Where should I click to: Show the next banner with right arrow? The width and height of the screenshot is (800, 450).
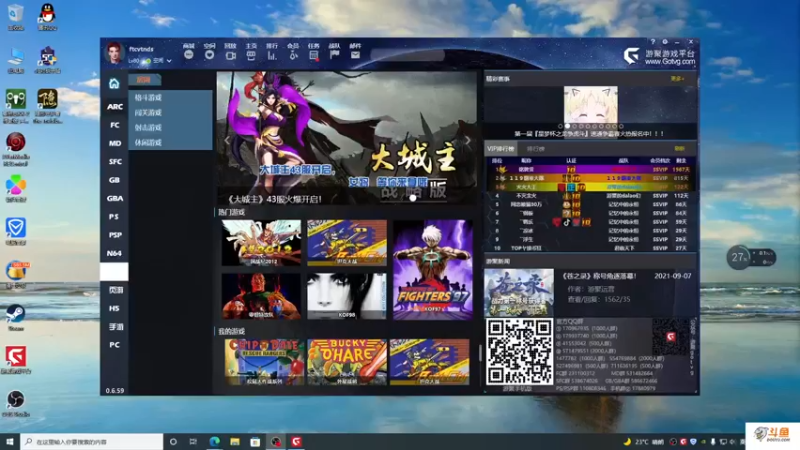467,140
